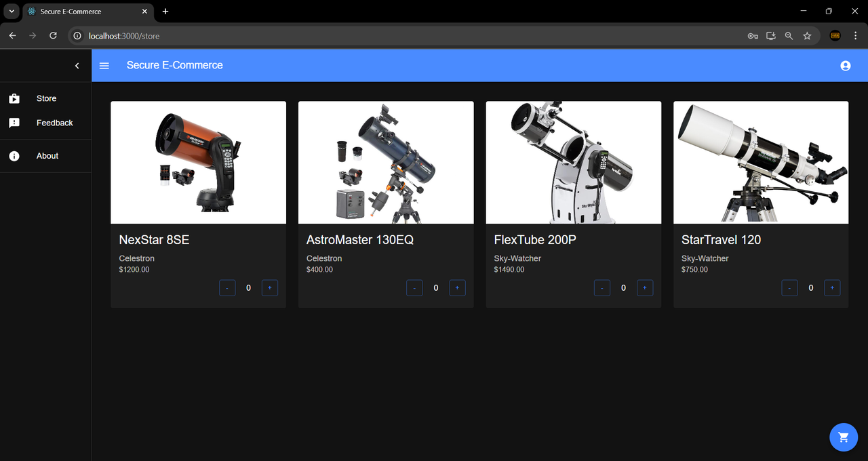Click the StarTravel 120 quantity value
This screenshot has width=868, height=461.
tap(810, 288)
